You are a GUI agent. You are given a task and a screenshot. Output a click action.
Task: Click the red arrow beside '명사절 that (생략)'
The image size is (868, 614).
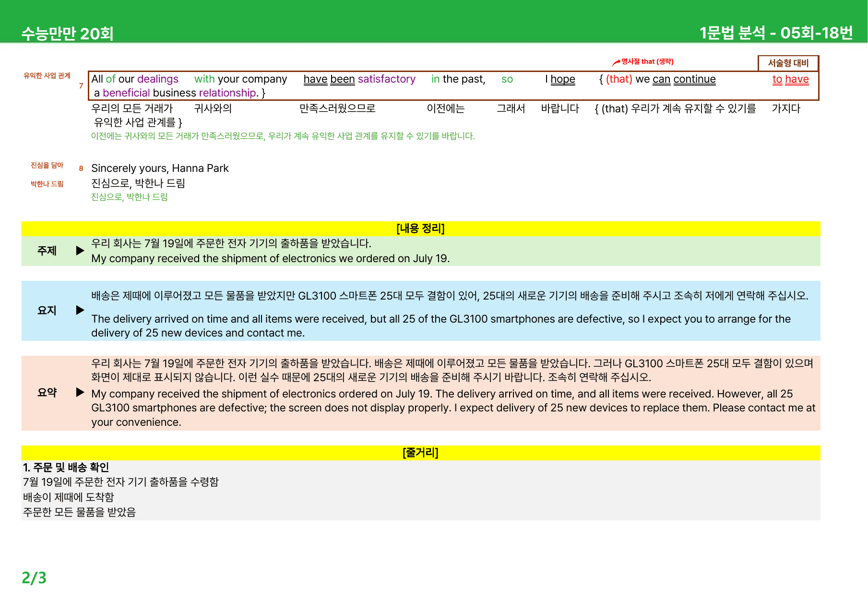pyautogui.click(x=616, y=62)
